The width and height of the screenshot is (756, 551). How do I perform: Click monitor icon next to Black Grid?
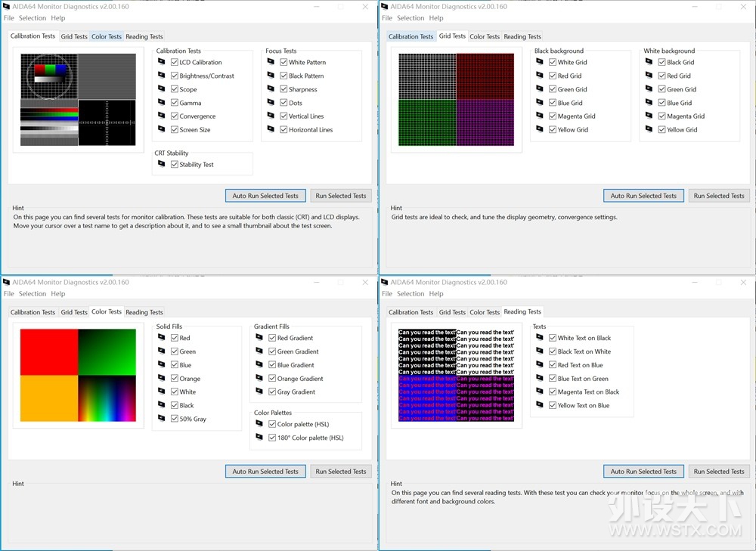click(x=649, y=62)
